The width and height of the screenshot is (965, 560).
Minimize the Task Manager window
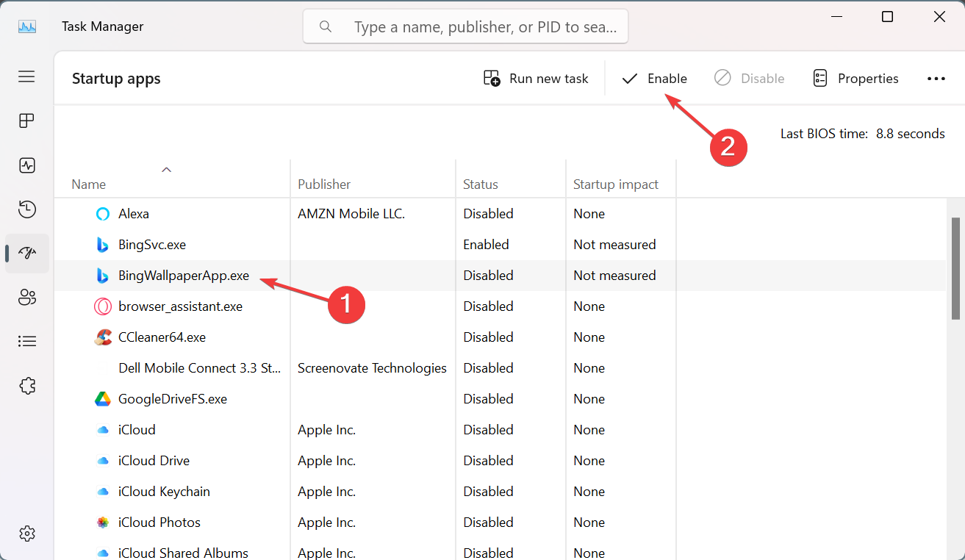click(x=835, y=17)
